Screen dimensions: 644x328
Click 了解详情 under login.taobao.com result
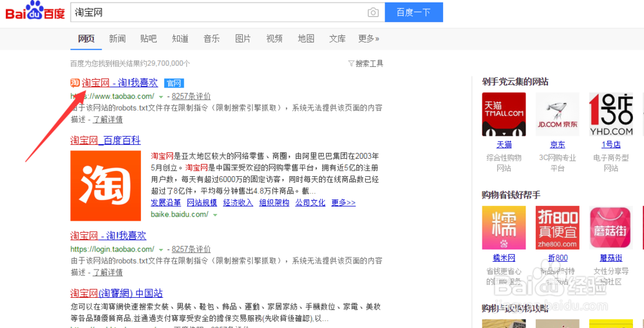click(x=108, y=272)
